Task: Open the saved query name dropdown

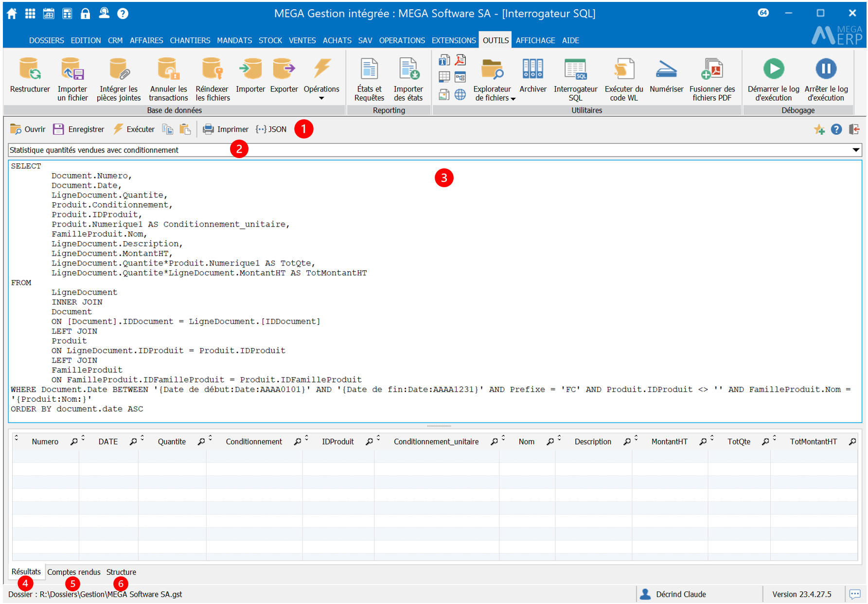Action: click(x=855, y=150)
